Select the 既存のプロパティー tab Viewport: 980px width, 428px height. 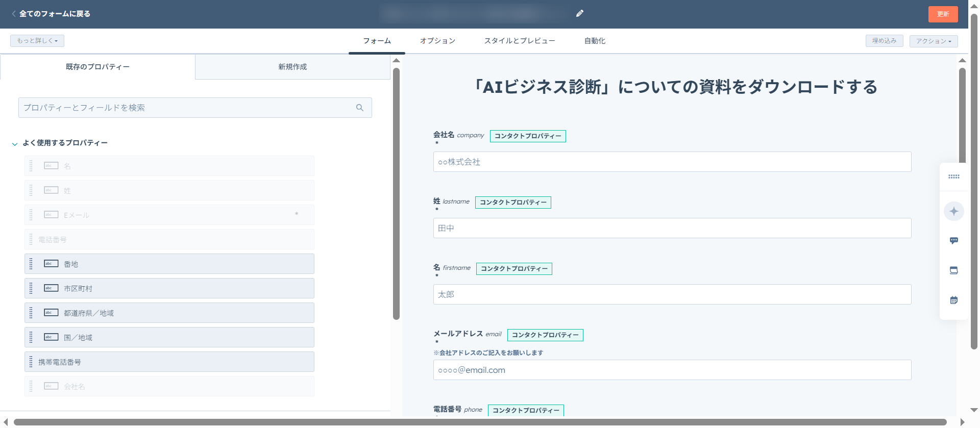coord(97,67)
